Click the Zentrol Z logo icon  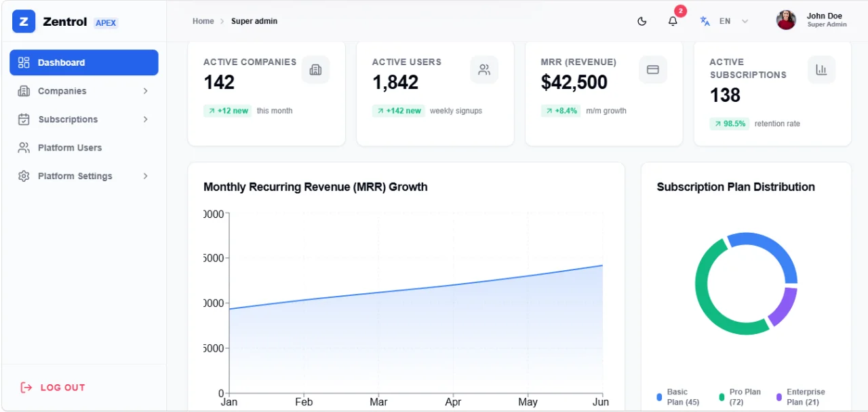[24, 22]
